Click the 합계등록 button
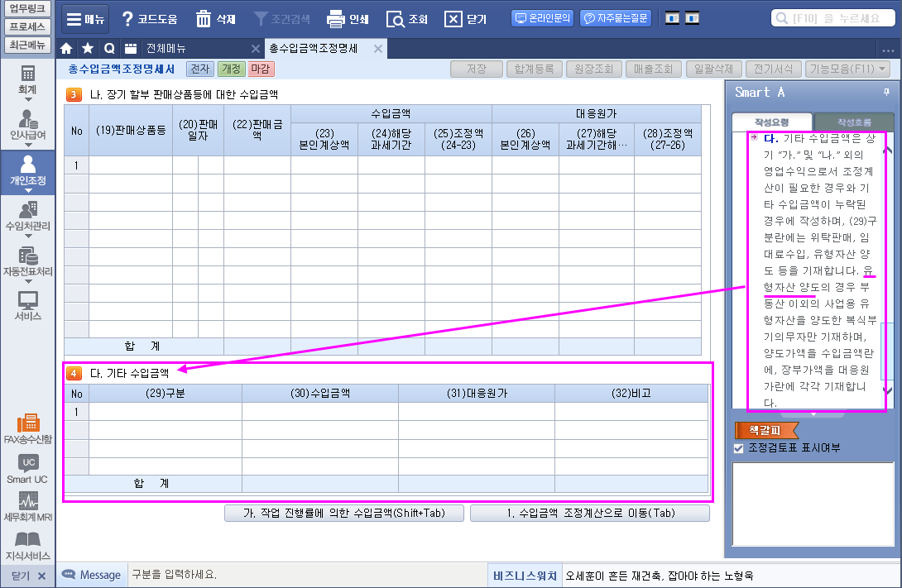 click(x=534, y=69)
